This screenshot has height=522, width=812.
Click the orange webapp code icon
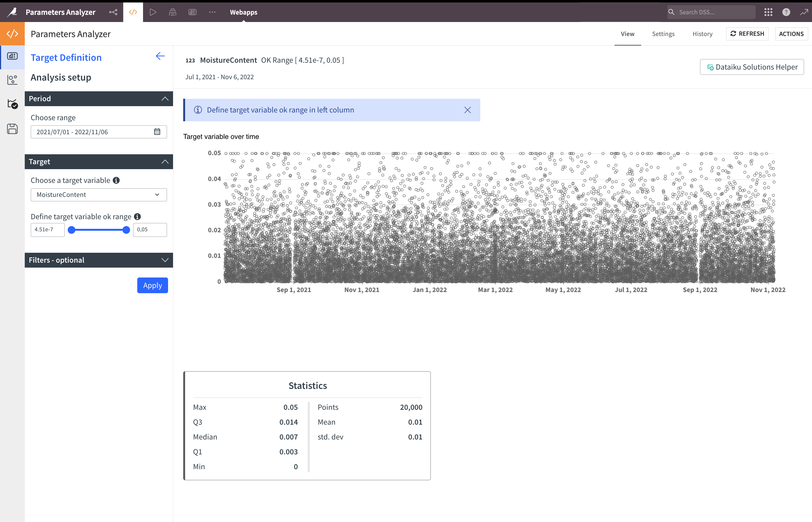click(12, 34)
